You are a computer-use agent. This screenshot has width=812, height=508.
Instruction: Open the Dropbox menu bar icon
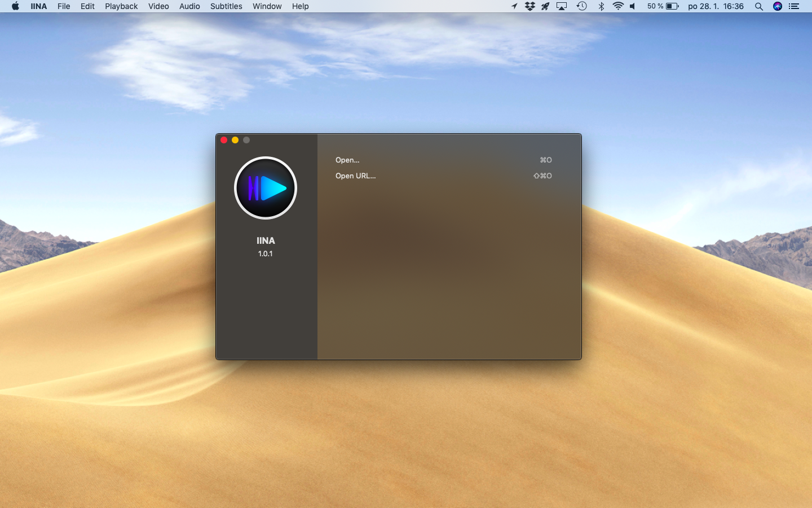click(530, 6)
